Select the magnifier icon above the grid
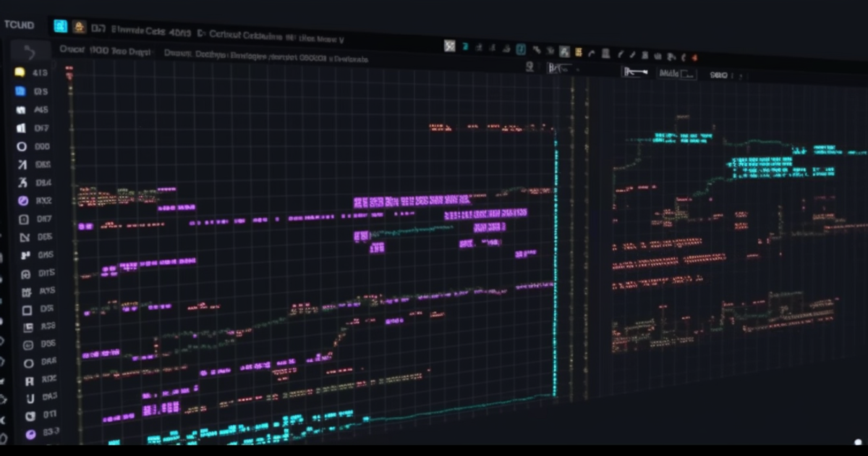 [530, 67]
